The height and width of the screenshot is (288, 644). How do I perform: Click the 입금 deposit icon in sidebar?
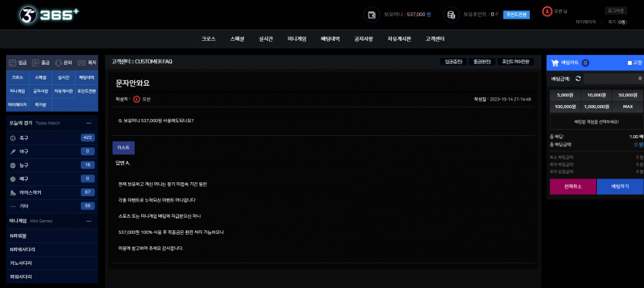(x=12, y=63)
